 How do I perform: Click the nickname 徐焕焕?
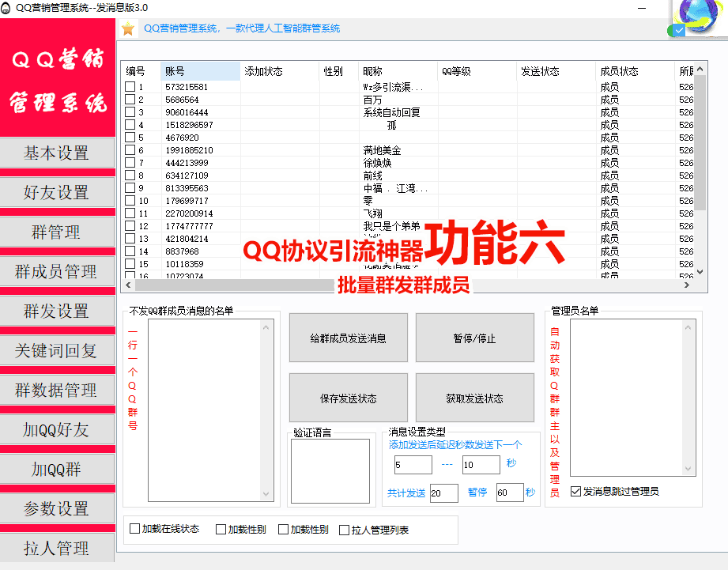click(x=377, y=163)
